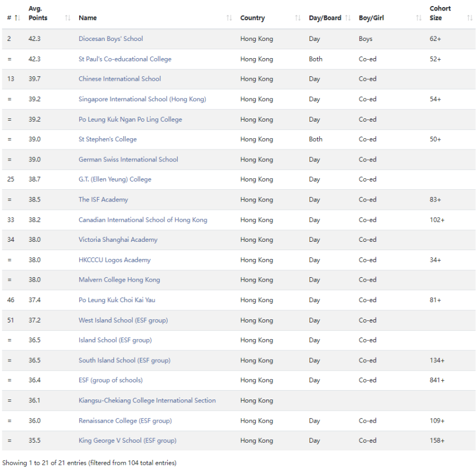Click the Name column header text
476x467 pixels.
click(88, 18)
